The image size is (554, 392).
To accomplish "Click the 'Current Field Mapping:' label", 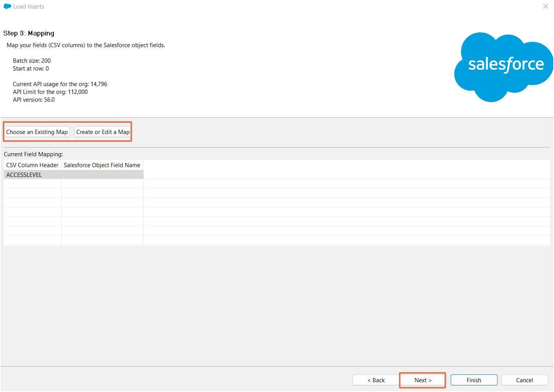I will point(33,154).
